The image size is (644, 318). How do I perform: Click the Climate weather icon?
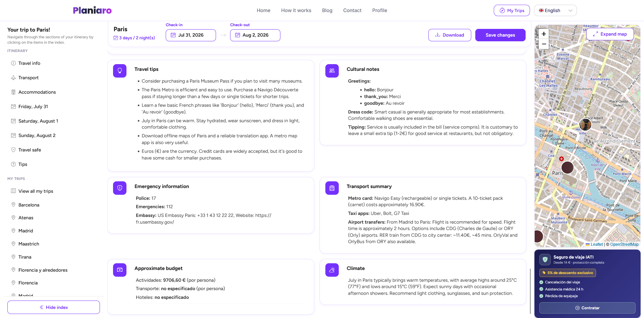(x=332, y=270)
